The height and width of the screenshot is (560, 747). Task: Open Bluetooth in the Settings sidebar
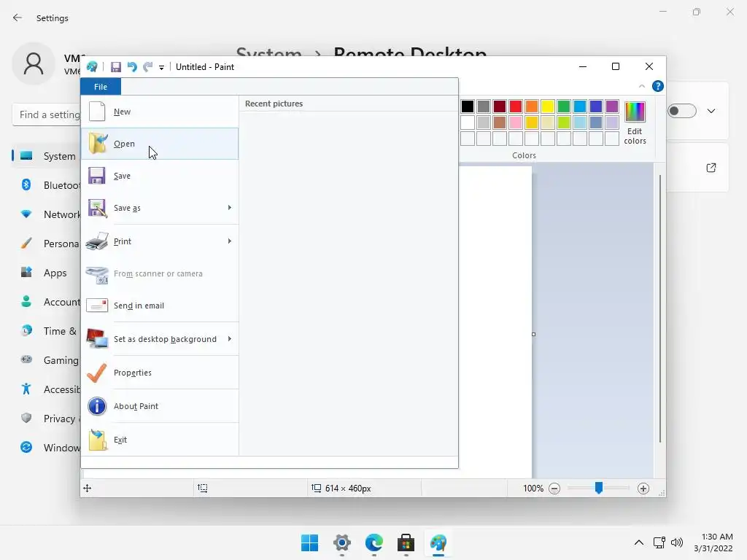coord(46,185)
